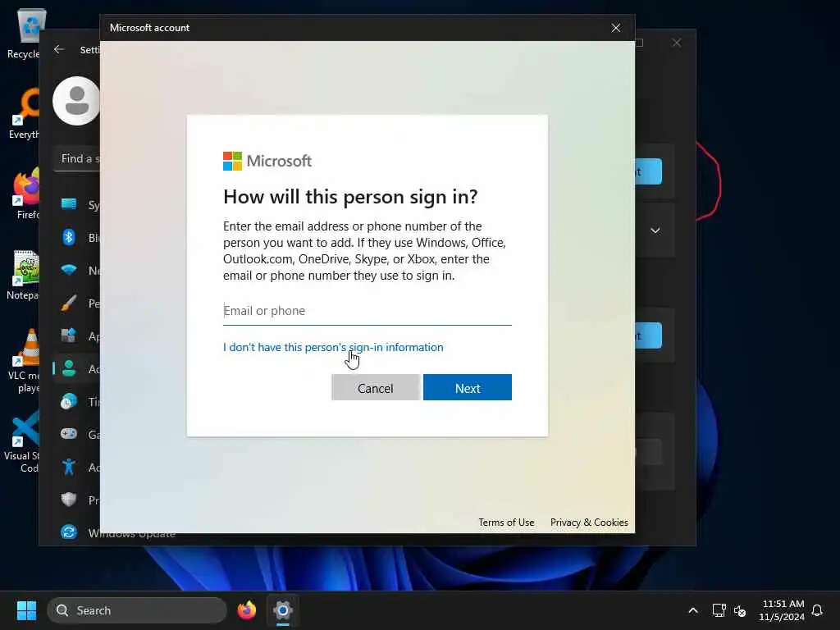
Task: Open the Everything search desktop shortcut
Action: click(24, 113)
